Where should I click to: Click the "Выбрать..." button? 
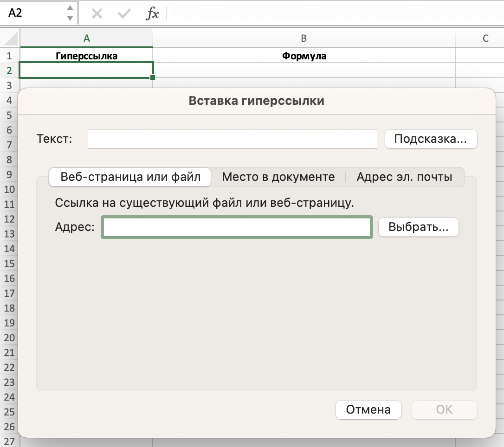[x=418, y=227]
